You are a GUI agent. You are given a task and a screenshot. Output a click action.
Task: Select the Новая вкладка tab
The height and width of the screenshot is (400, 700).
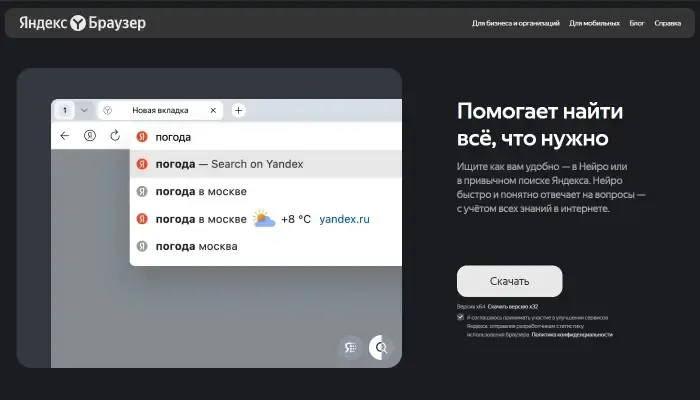point(160,110)
